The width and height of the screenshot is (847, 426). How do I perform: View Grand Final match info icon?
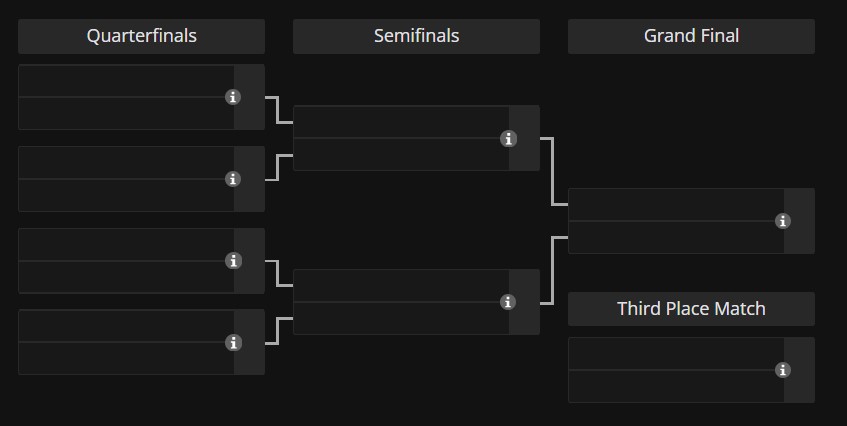(783, 221)
